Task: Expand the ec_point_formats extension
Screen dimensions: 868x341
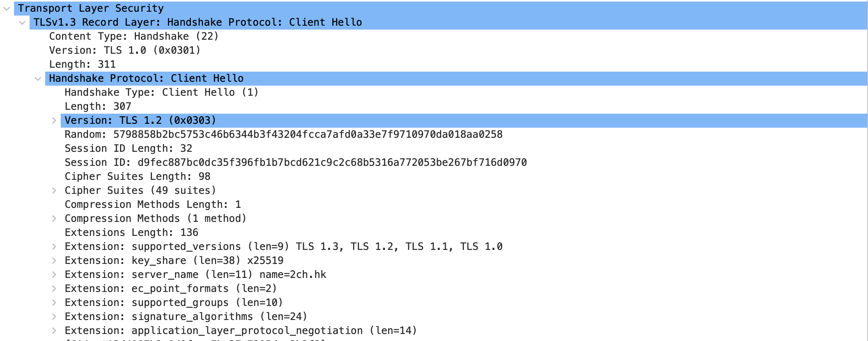Action: [54, 289]
